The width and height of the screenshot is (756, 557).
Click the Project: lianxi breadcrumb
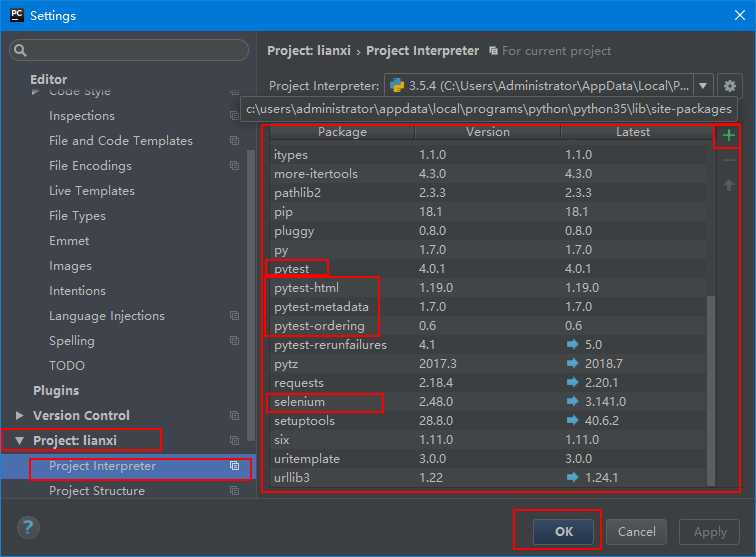point(309,51)
